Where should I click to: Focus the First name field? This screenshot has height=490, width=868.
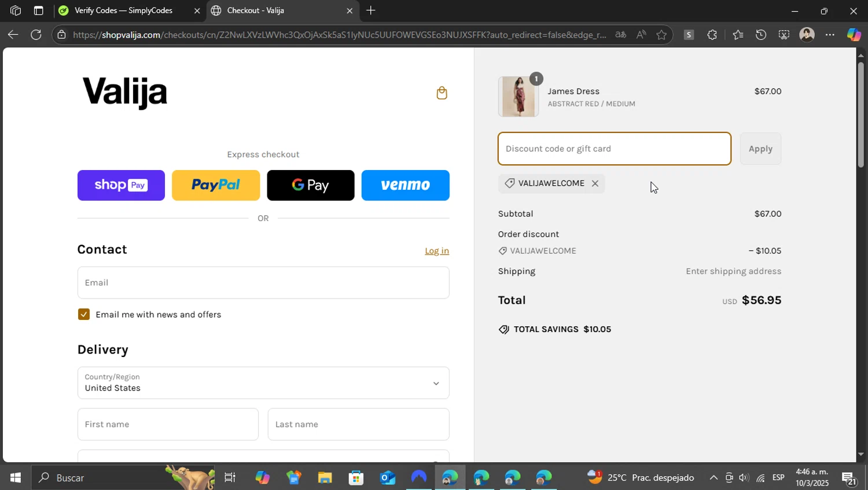pos(168,424)
